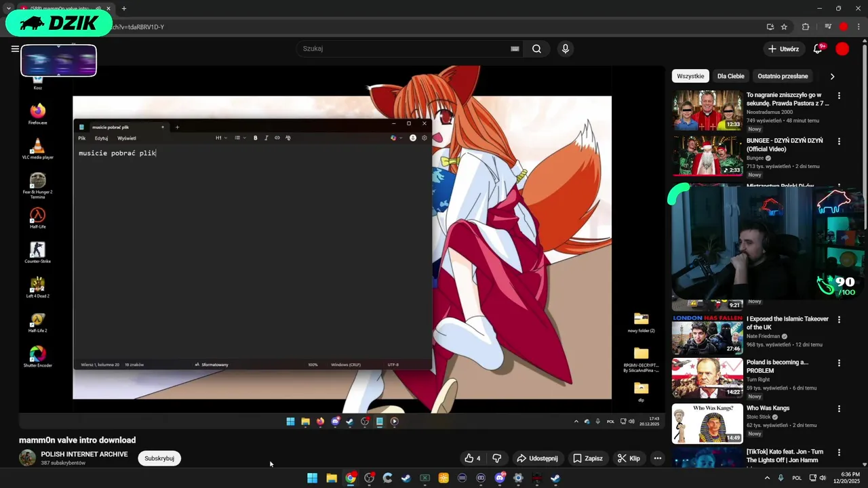Show hidden tray icons chevron
The image size is (868, 488).
[x=767, y=478]
